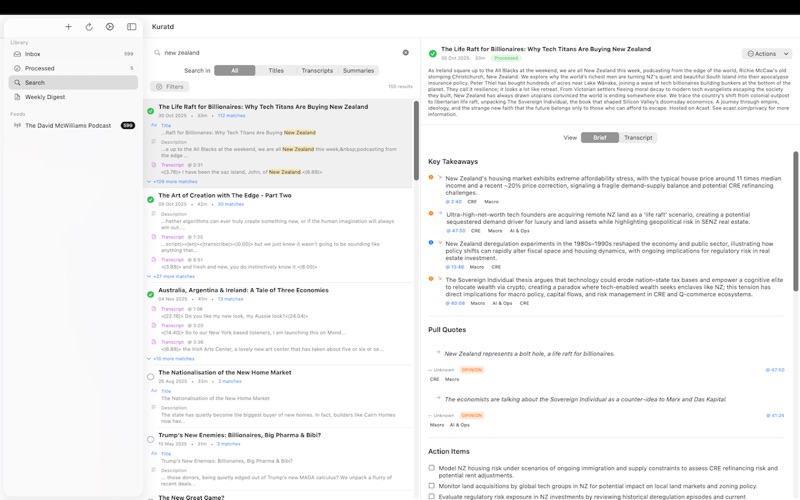Mark Nationalisation of the New Home Market circle
The height and width of the screenshot is (500, 800).
click(x=151, y=377)
